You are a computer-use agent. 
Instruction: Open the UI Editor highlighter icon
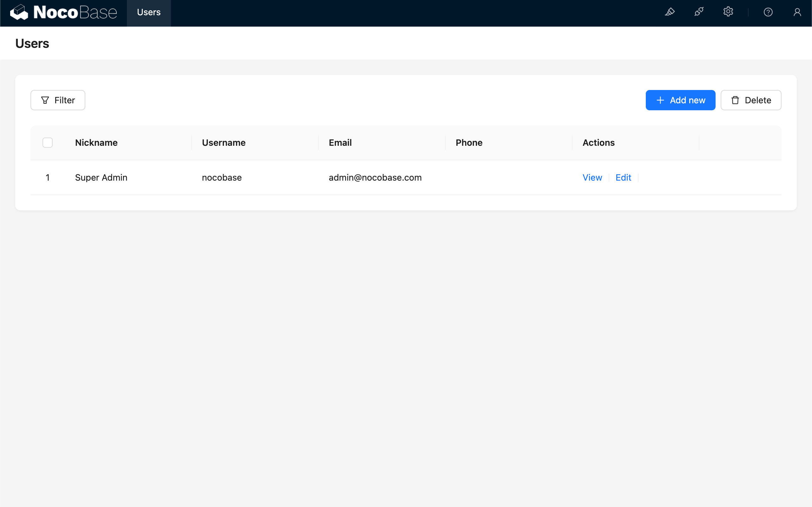tap(670, 12)
